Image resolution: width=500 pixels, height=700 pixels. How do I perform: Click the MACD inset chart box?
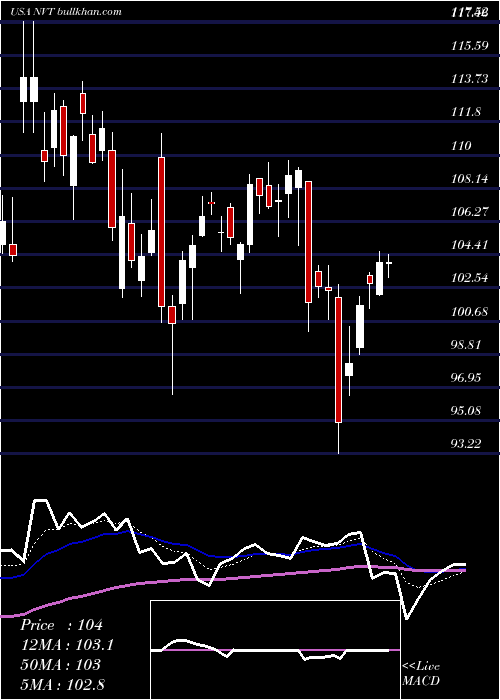275,650
